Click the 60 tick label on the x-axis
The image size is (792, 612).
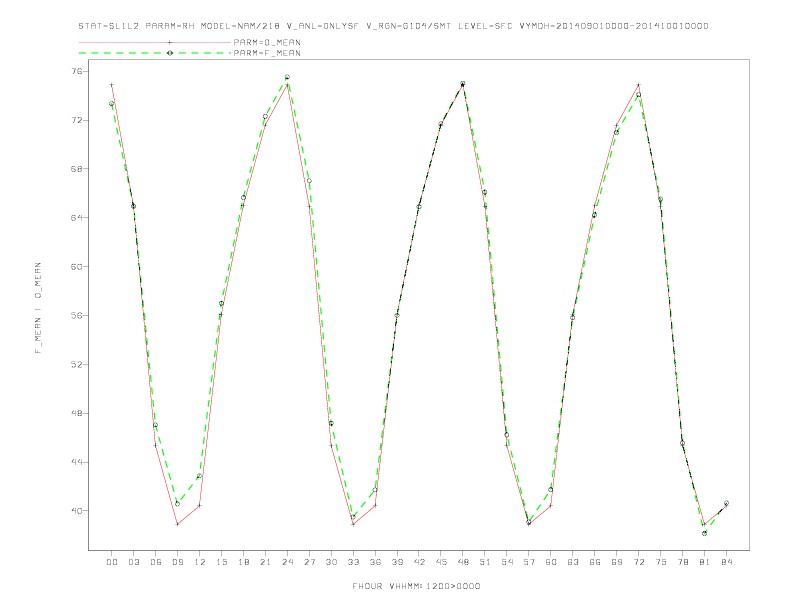(551, 562)
